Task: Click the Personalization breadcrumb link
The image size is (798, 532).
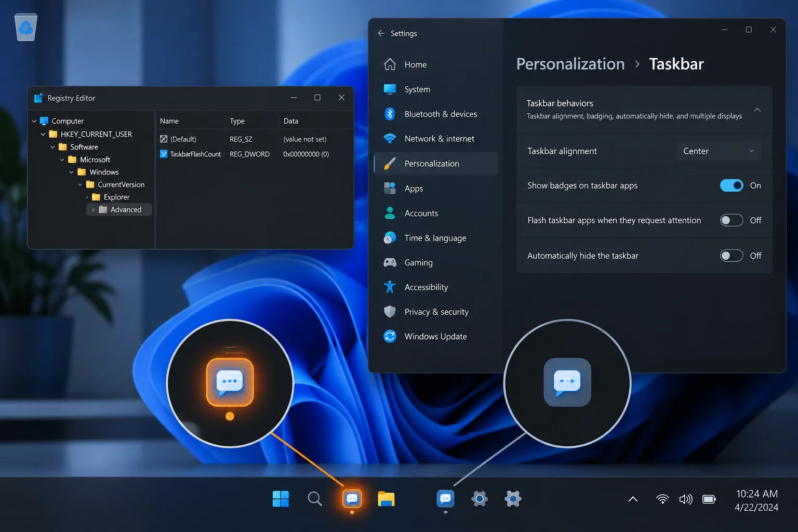Action: (x=570, y=64)
